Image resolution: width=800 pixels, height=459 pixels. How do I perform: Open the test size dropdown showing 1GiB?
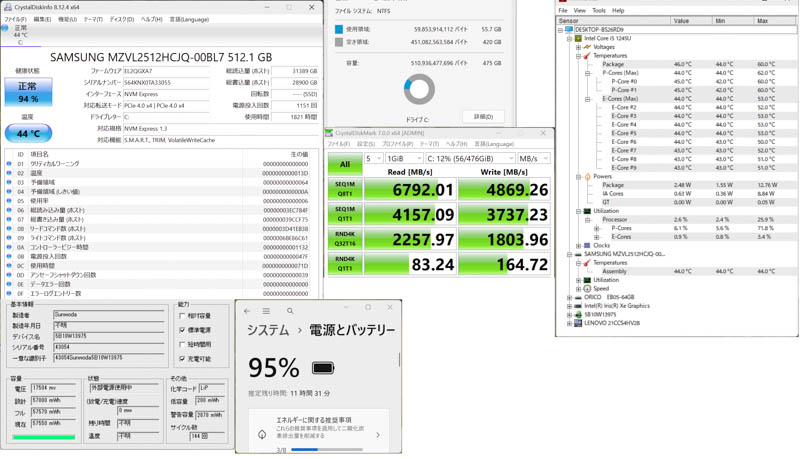tap(404, 159)
